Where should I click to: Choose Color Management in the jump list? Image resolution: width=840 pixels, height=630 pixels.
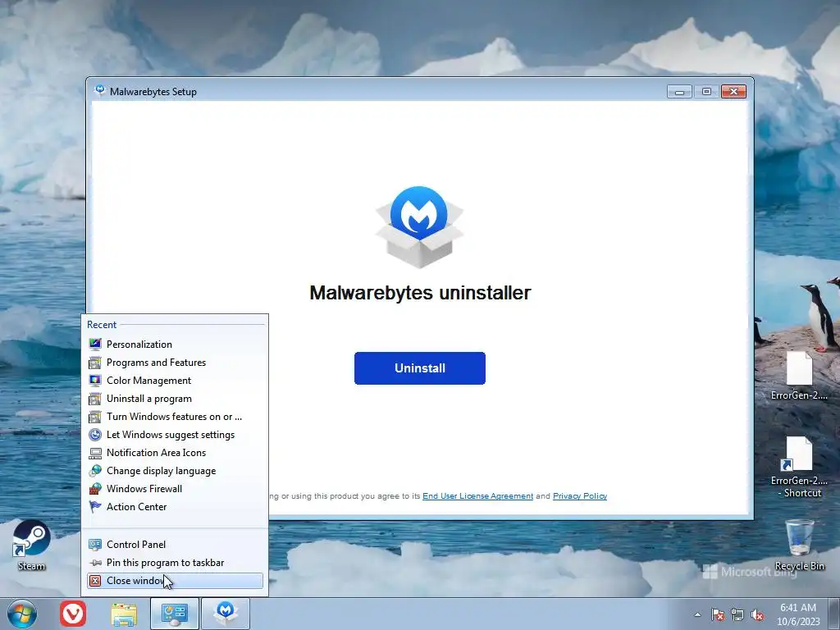point(175,381)
